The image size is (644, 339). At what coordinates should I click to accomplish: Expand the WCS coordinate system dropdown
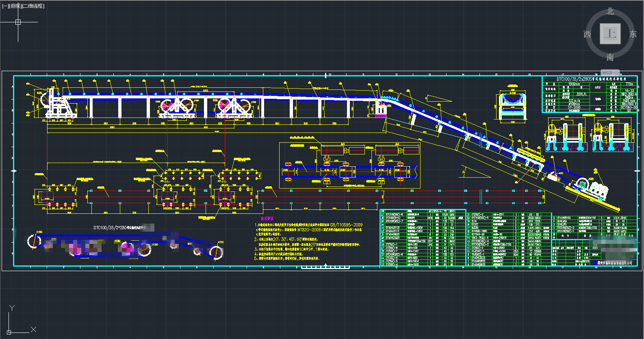point(610,73)
